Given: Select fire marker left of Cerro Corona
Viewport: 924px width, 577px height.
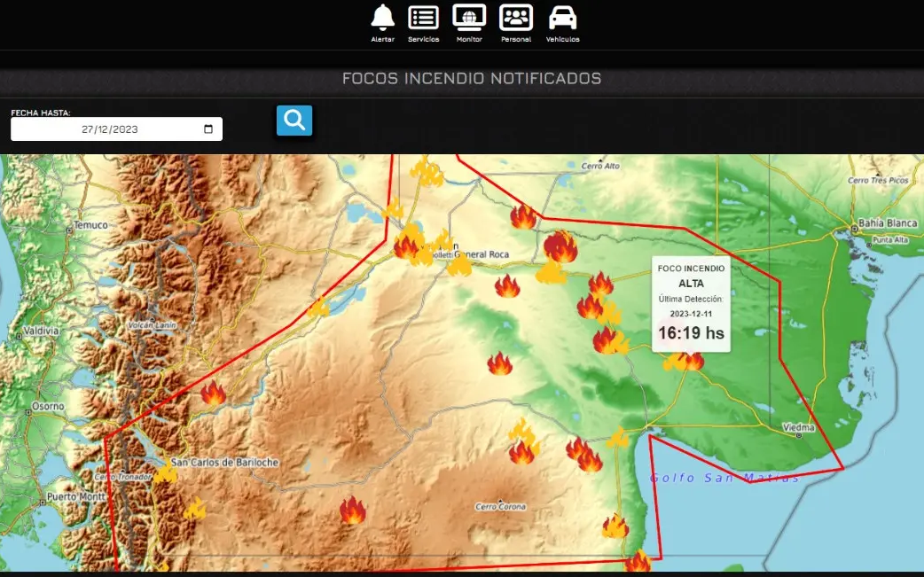Looking at the screenshot, I should pos(352,510).
